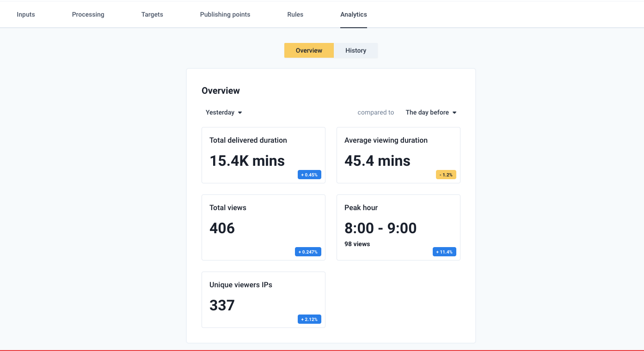The width and height of the screenshot is (644, 351).
Task: Click the Analytics tab
Action: click(354, 14)
